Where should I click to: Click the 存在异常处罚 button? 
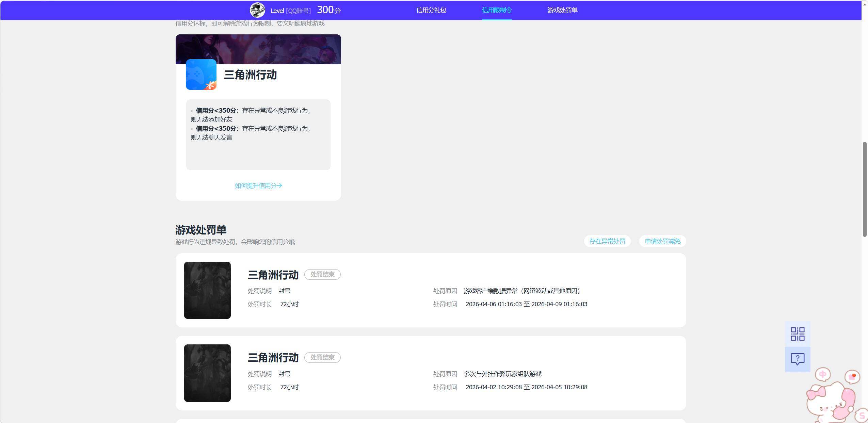pyautogui.click(x=607, y=241)
